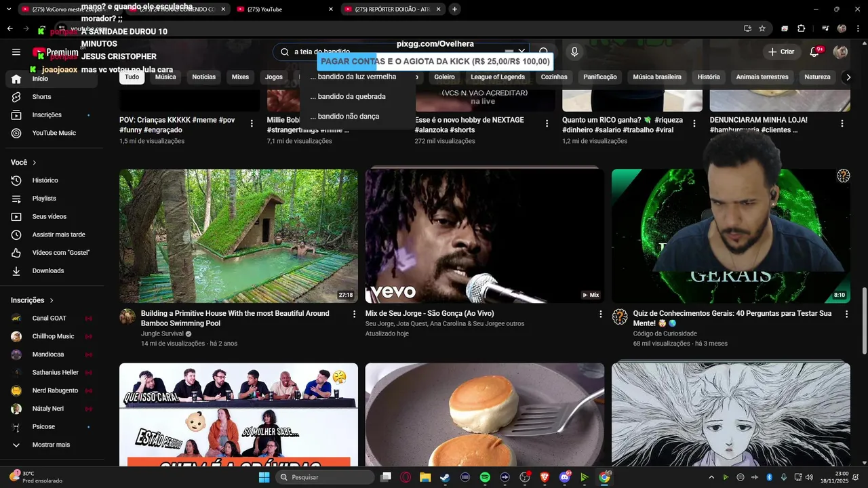Expand the Você section chevron

pos(35,163)
